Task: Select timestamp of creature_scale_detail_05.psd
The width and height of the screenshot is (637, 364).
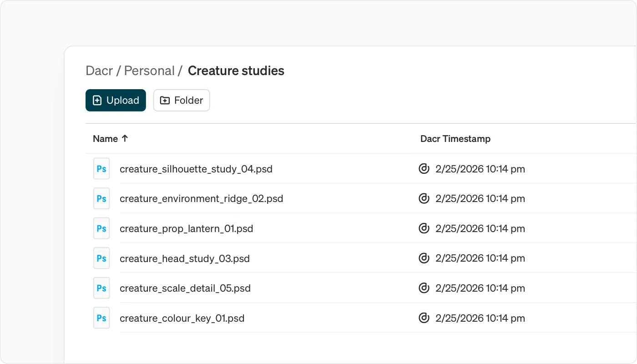Action: 480,288
